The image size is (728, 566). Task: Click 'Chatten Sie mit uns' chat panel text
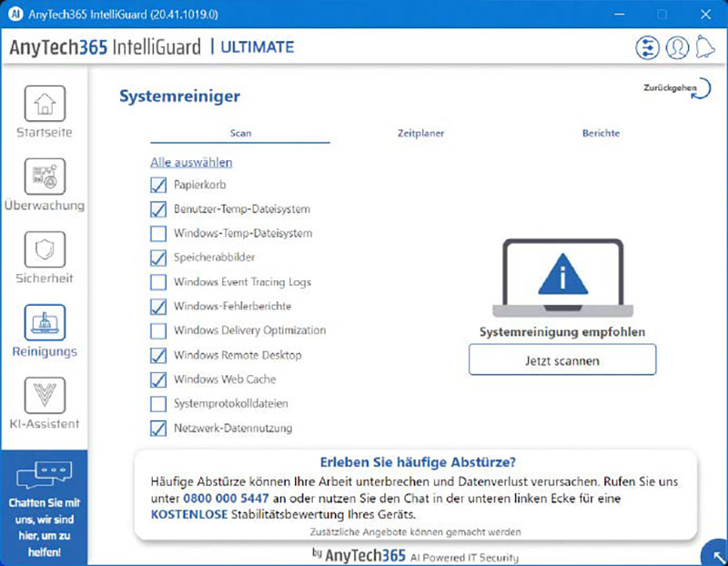(x=44, y=527)
